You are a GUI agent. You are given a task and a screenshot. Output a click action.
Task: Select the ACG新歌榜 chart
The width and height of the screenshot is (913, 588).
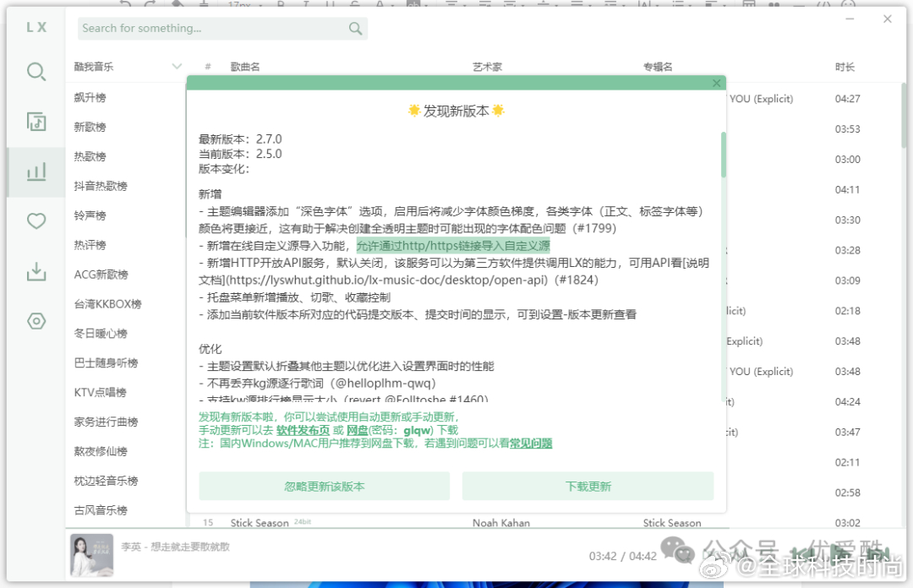[101, 275]
